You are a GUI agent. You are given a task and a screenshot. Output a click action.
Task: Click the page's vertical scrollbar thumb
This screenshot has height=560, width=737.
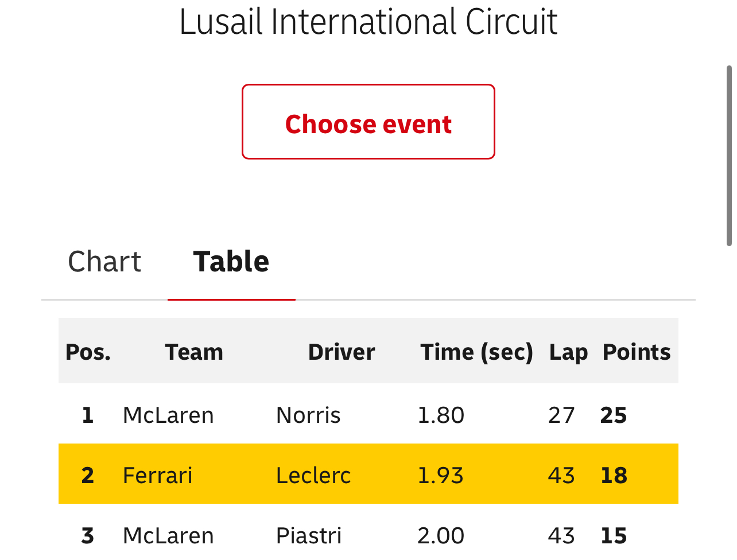pyautogui.click(x=729, y=155)
